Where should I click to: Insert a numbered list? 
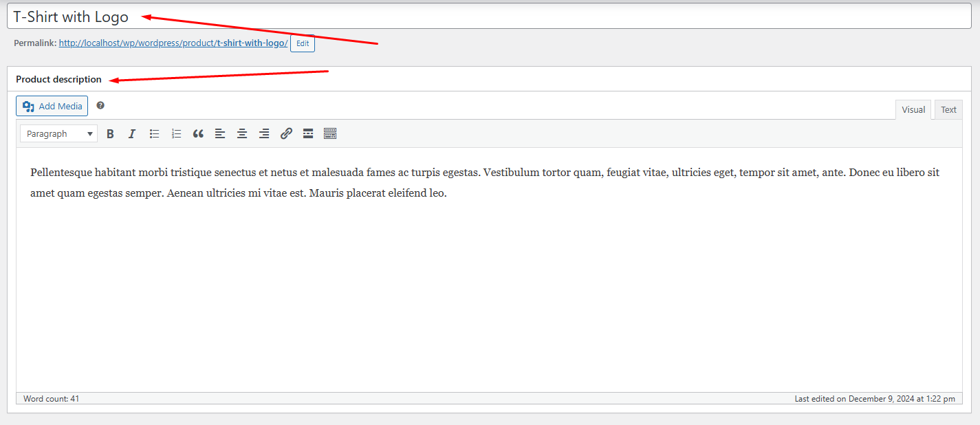pyautogui.click(x=176, y=134)
